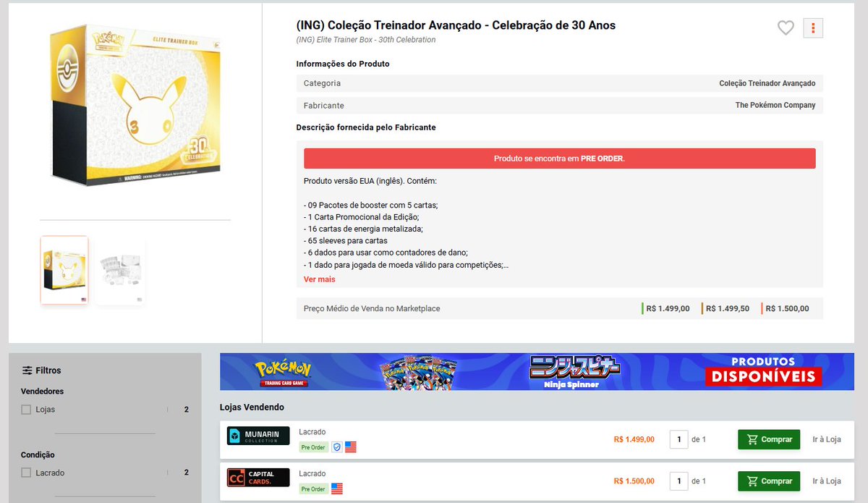Image resolution: width=868 pixels, height=503 pixels.
Task: Click the Lojas Vendendo section heading
Action: coord(252,407)
